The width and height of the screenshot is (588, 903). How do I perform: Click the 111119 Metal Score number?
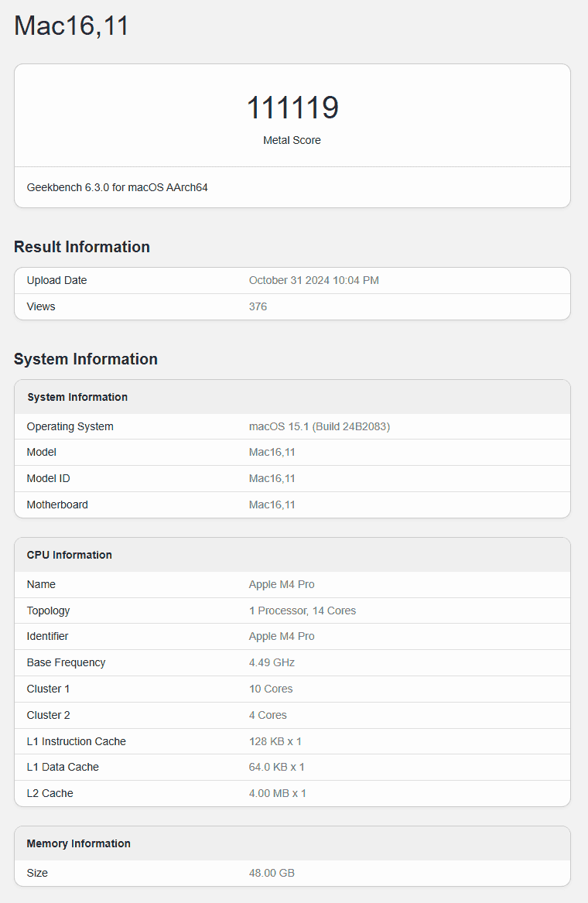(292, 108)
